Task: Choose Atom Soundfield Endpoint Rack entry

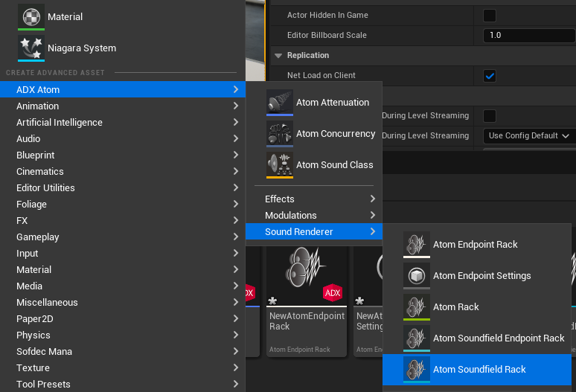Action: [498, 338]
